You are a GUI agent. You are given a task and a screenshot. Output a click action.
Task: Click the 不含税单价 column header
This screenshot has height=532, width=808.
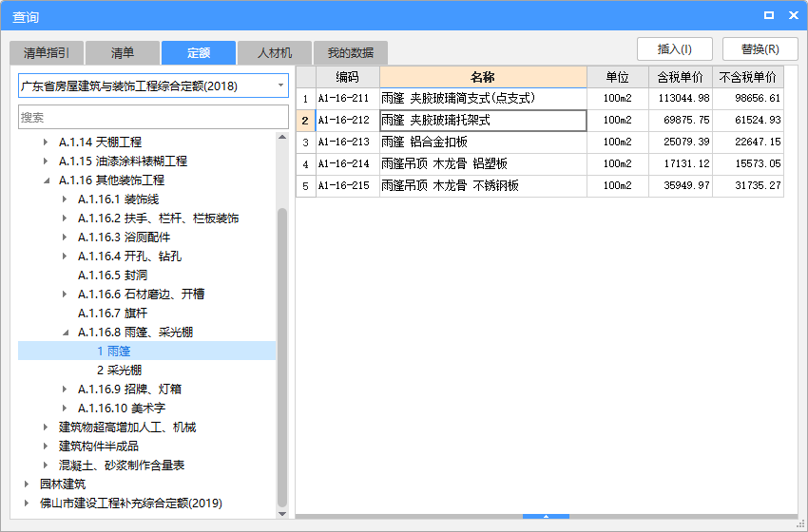pos(748,77)
